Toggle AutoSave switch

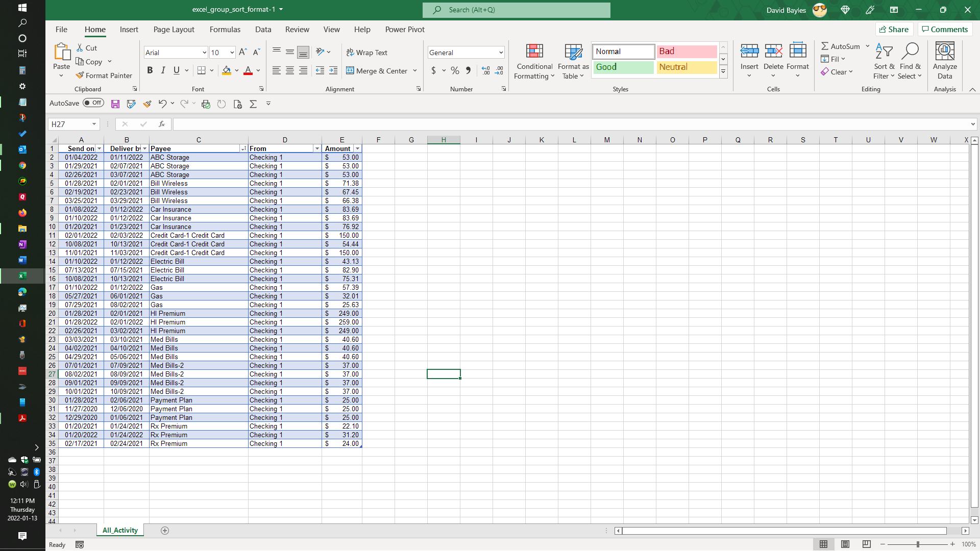coord(93,103)
